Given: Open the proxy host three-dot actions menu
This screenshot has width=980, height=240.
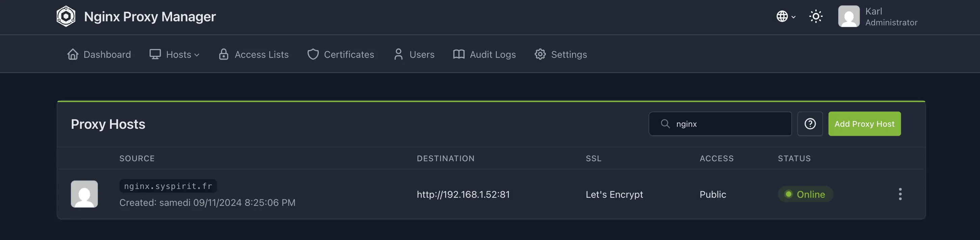Looking at the screenshot, I should (x=900, y=194).
